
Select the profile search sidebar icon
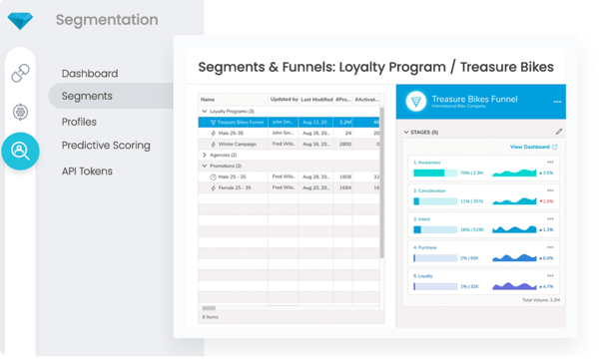pyautogui.click(x=20, y=152)
